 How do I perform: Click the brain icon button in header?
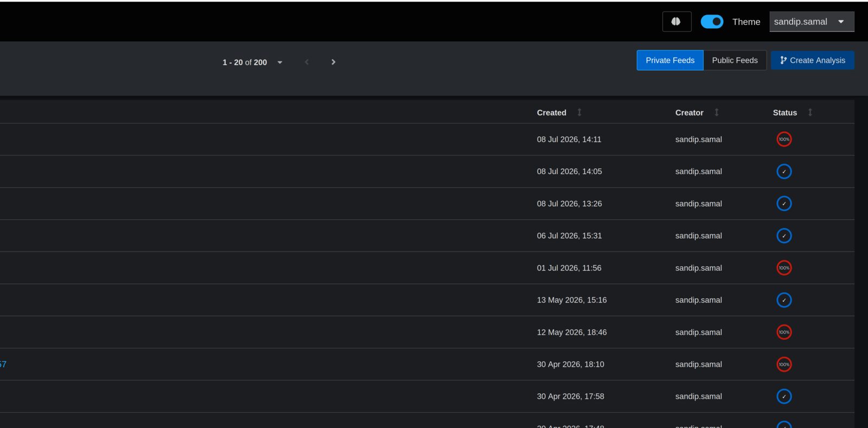tap(676, 22)
